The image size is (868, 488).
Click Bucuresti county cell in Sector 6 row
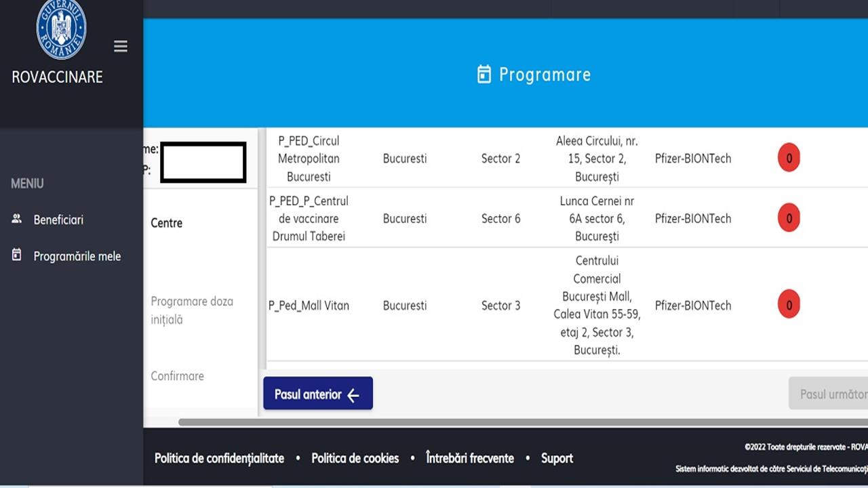click(405, 219)
